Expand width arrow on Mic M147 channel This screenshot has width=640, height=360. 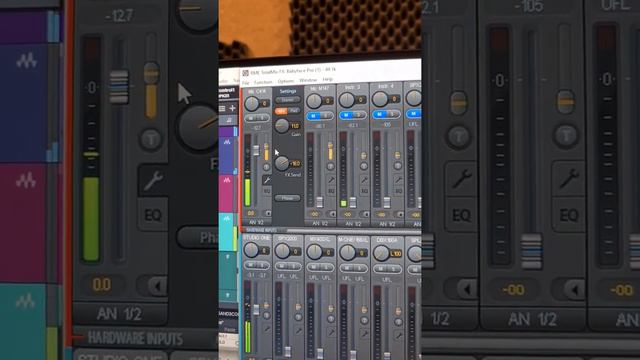332,214
